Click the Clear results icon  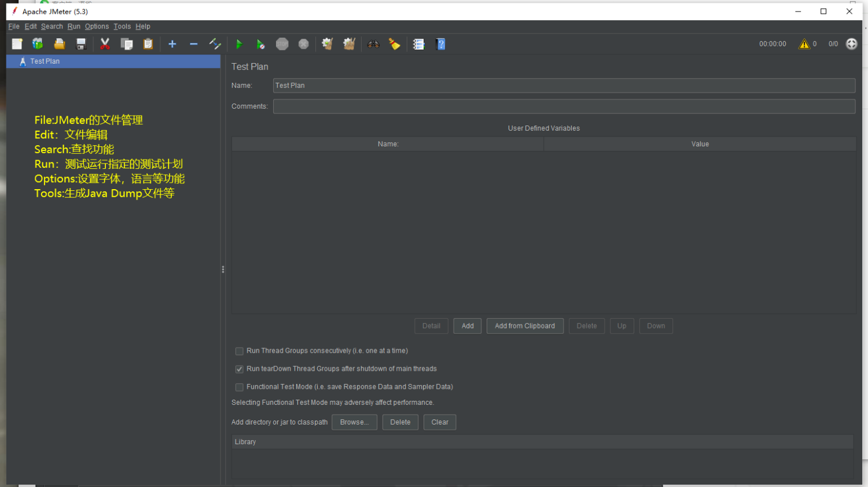tap(328, 44)
